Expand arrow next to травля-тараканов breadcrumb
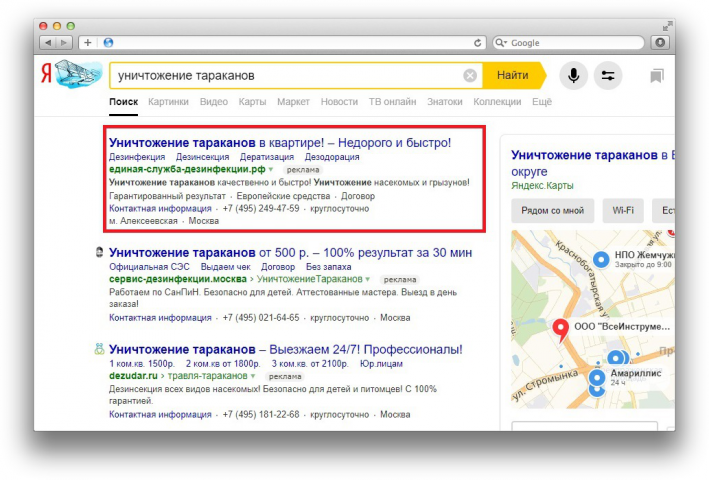 (x=253, y=376)
